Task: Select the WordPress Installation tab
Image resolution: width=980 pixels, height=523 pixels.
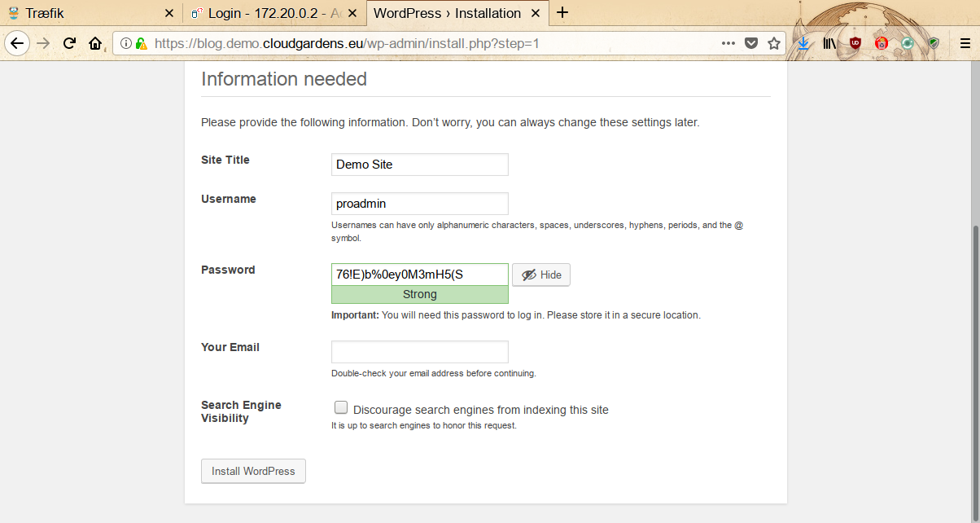Action: pyautogui.click(x=457, y=14)
